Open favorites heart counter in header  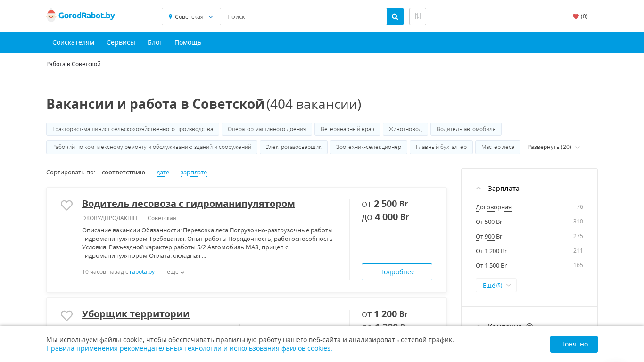pyautogui.click(x=580, y=16)
